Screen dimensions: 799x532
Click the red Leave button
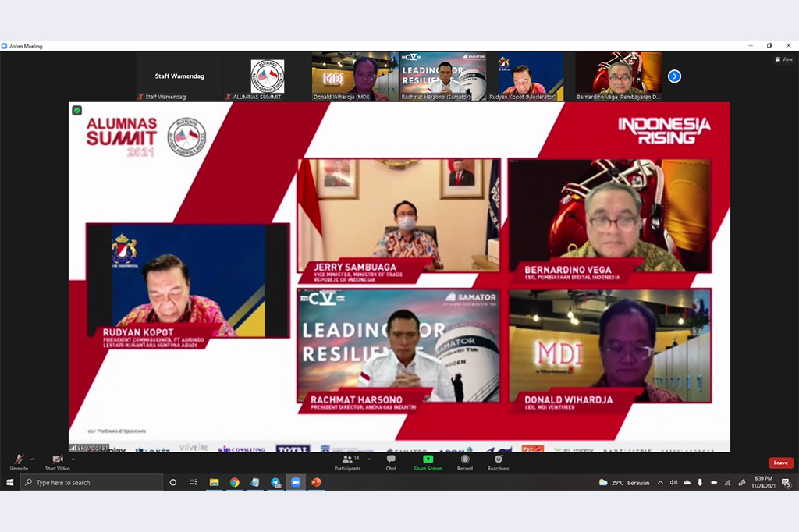[x=780, y=463]
